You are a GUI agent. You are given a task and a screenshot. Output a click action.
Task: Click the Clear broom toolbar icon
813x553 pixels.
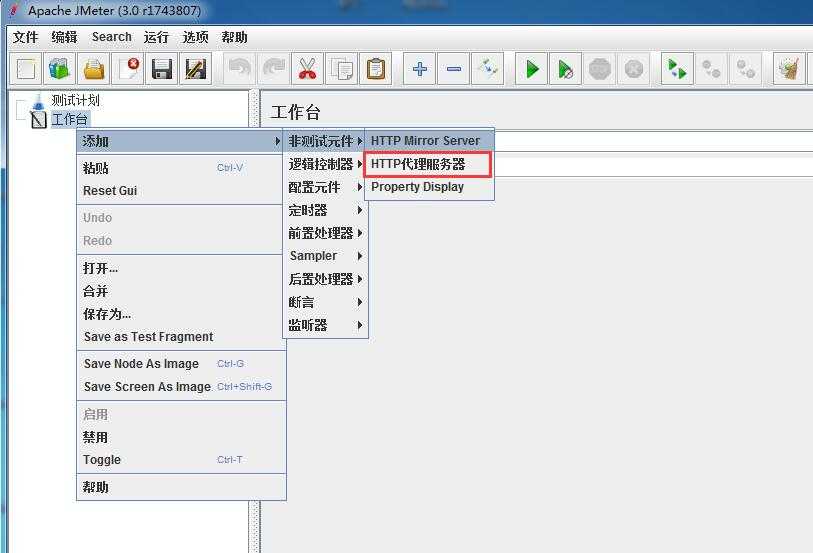(x=789, y=68)
